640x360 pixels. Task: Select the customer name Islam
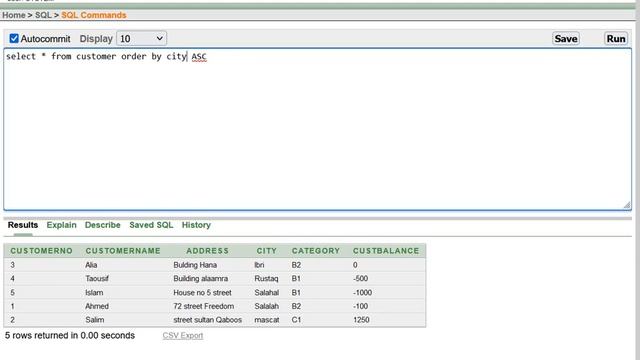[x=94, y=292]
